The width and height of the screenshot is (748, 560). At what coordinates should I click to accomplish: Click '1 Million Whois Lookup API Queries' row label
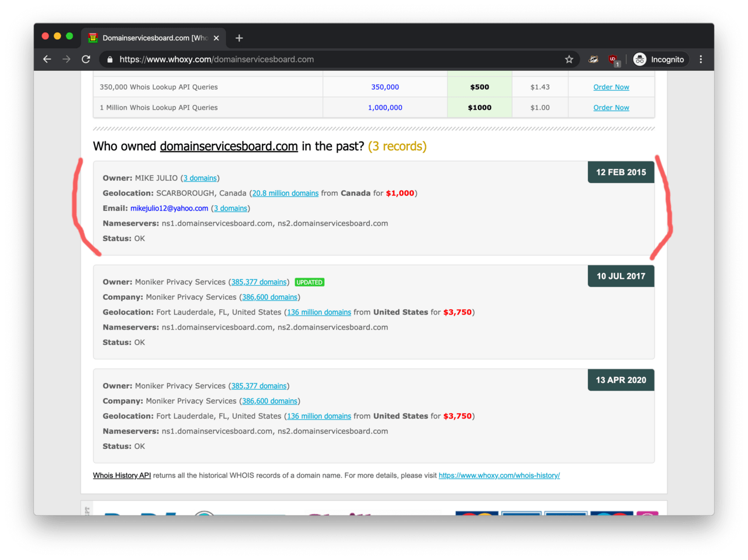159,108
